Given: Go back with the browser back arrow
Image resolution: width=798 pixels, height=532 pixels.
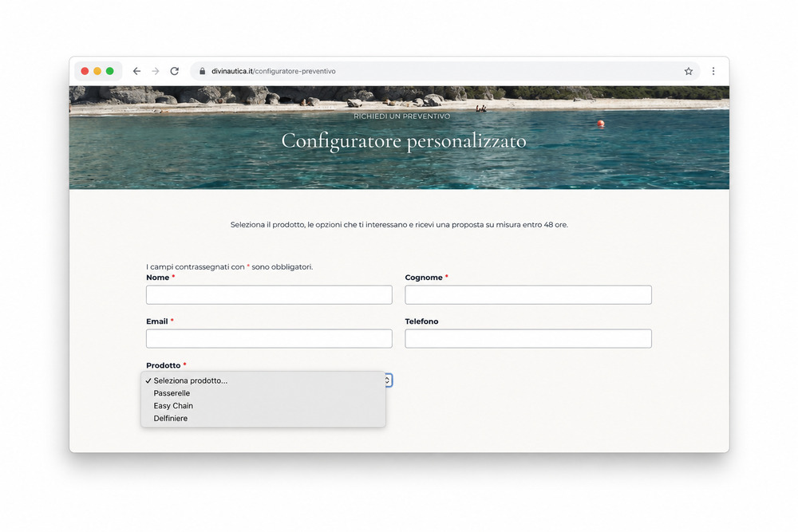Looking at the screenshot, I should 136,71.
